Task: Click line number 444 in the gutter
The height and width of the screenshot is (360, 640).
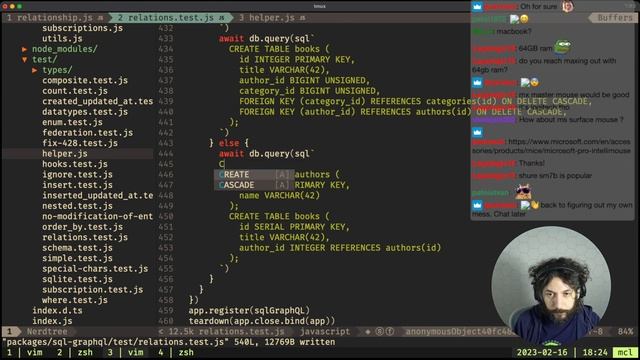Action: (166, 154)
